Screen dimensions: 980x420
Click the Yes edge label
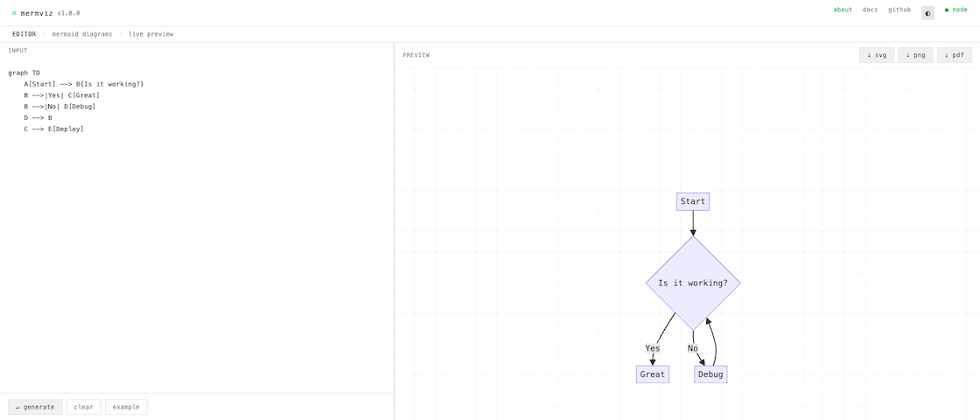pyautogui.click(x=653, y=348)
